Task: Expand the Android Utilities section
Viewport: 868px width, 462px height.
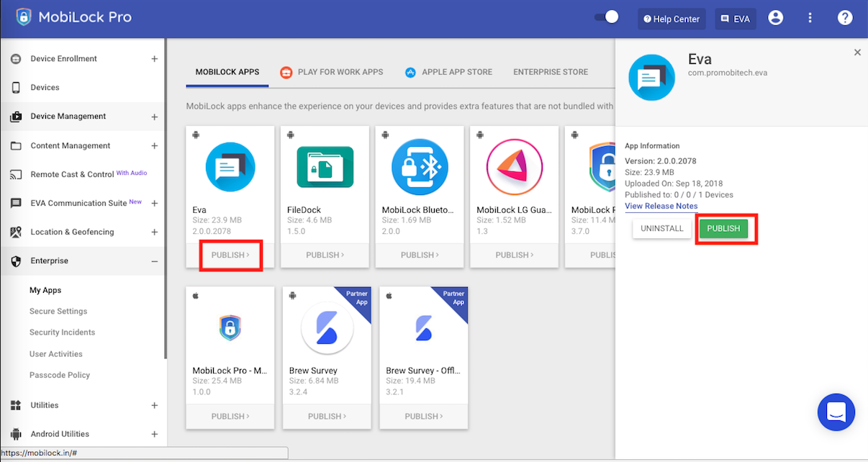Action: tap(154, 434)
